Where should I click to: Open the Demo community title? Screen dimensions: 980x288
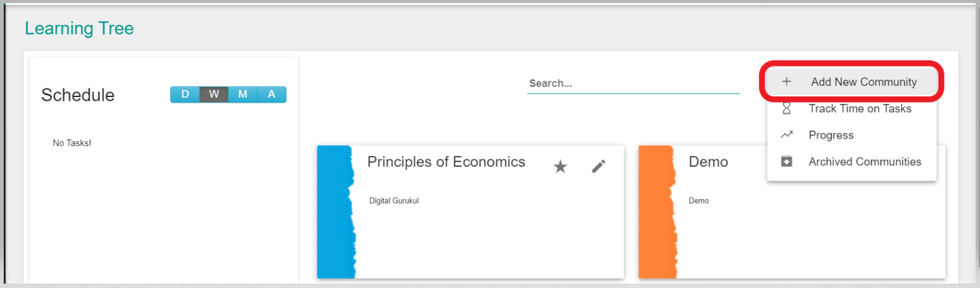[708, 162]
